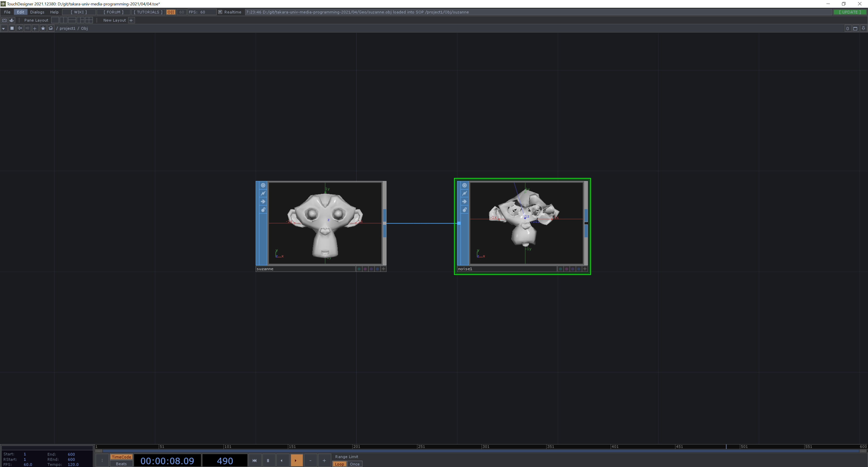Select the four-pane grid layout
868x467 pixels.
pos(89,20)
